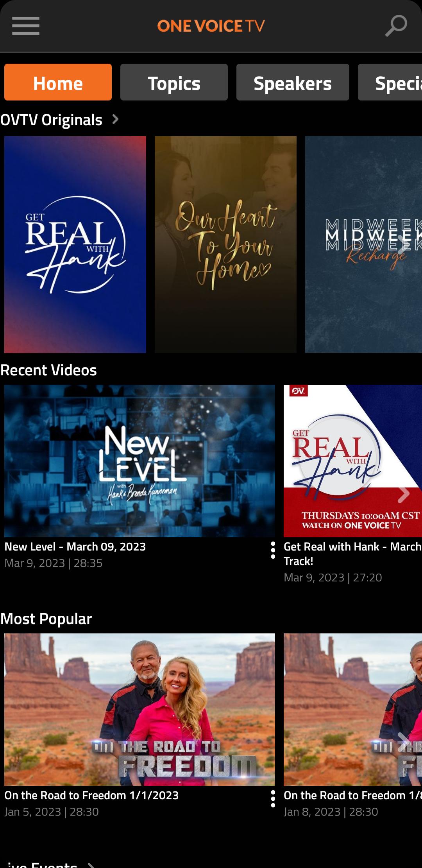
Task: Switch to the Topics tab
Action: (x=174, y=82)
